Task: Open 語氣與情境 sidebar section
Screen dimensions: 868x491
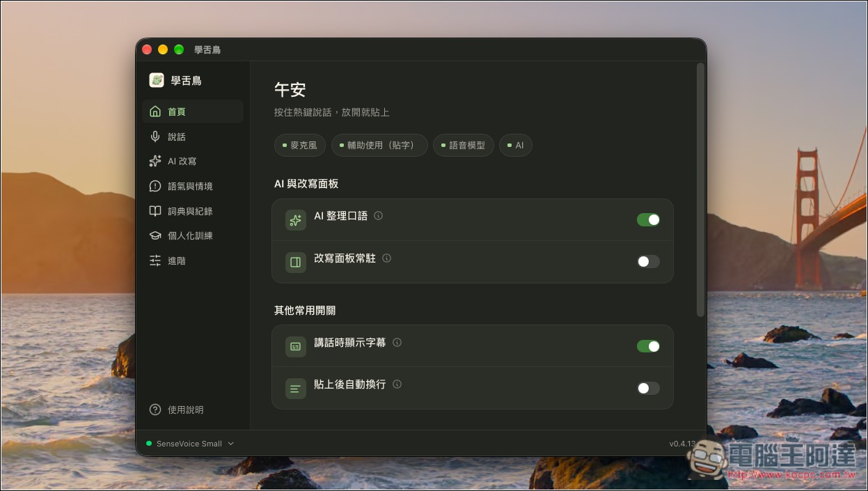Action: [193, 186]
